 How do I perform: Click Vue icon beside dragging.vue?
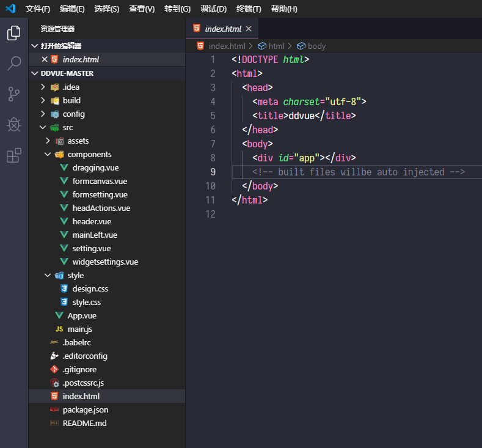(x=64, y=168)
